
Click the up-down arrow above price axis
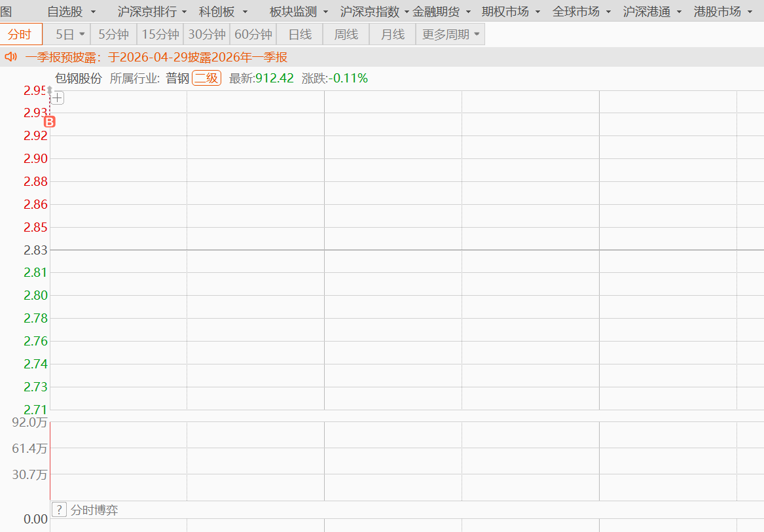49,90
